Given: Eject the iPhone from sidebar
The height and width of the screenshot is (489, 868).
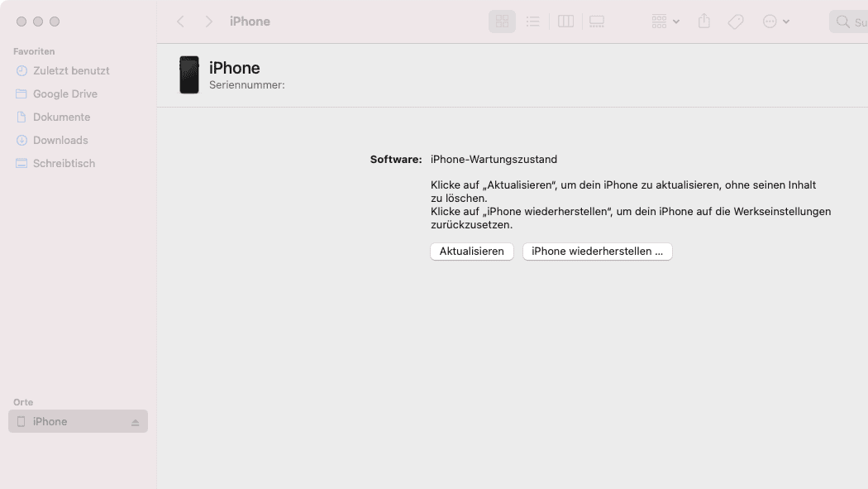Looking at the screenshot, I should pos(136,422).
